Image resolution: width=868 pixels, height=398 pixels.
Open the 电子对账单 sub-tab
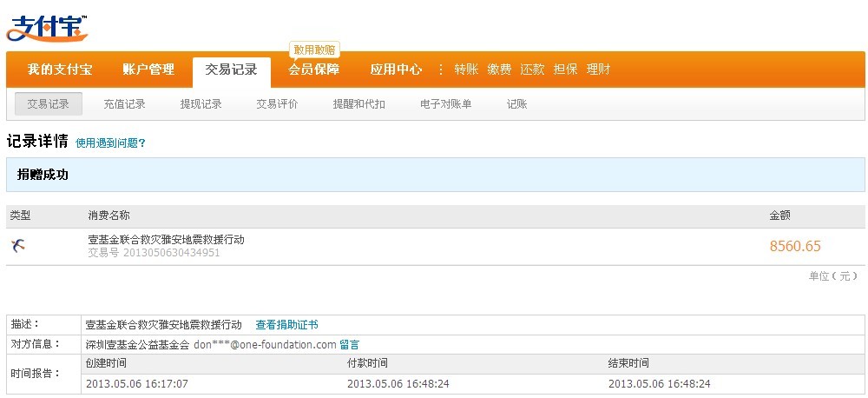point(445,103)
